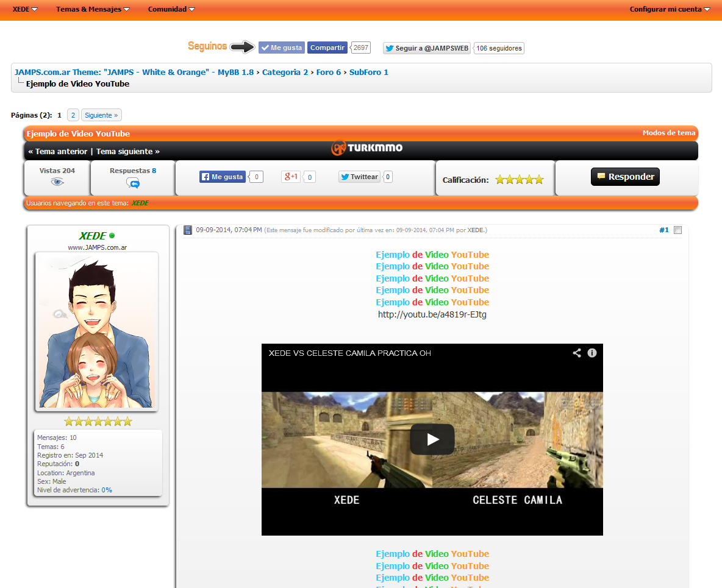Click the Facebook 2697 share count

(360, 48)
